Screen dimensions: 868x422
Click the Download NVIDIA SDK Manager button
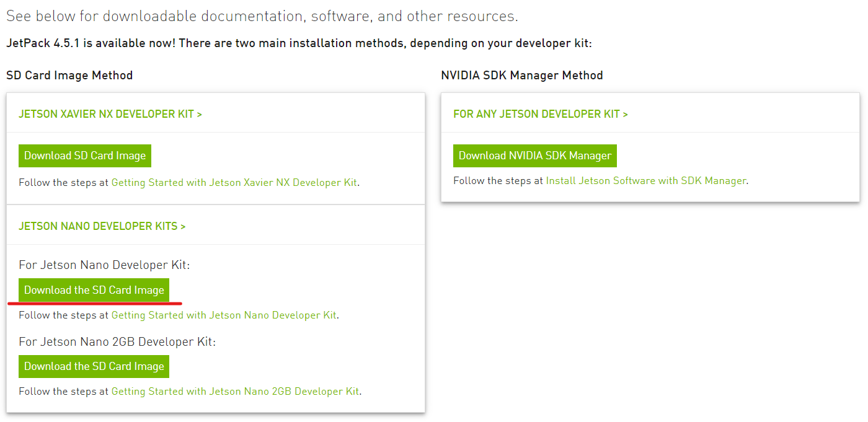(535, 156)
